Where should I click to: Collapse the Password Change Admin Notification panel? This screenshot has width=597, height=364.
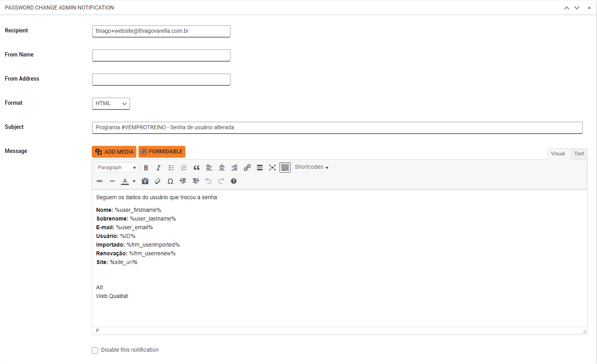coord(589,8)
